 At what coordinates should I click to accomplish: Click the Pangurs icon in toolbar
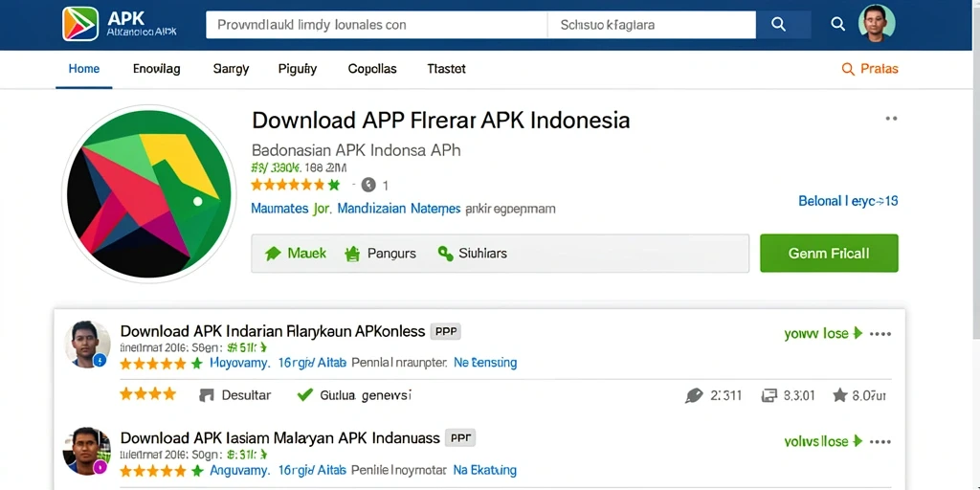(352, 254)
